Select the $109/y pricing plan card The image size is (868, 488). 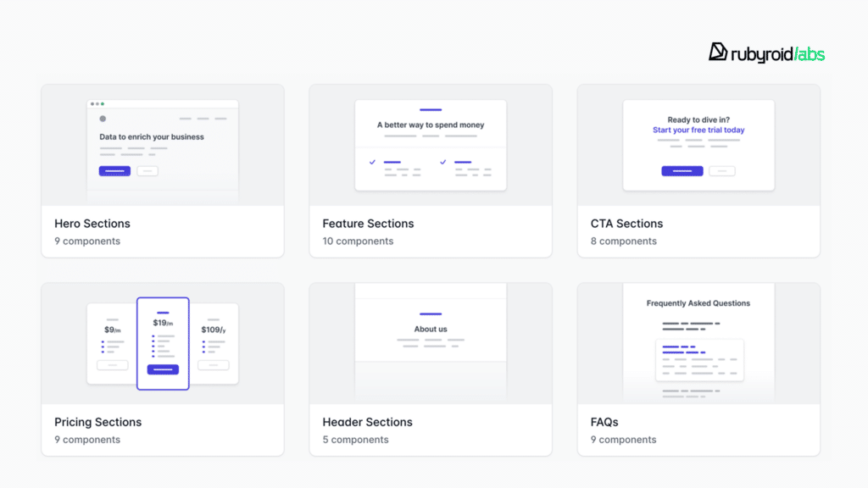pos(213,343)
